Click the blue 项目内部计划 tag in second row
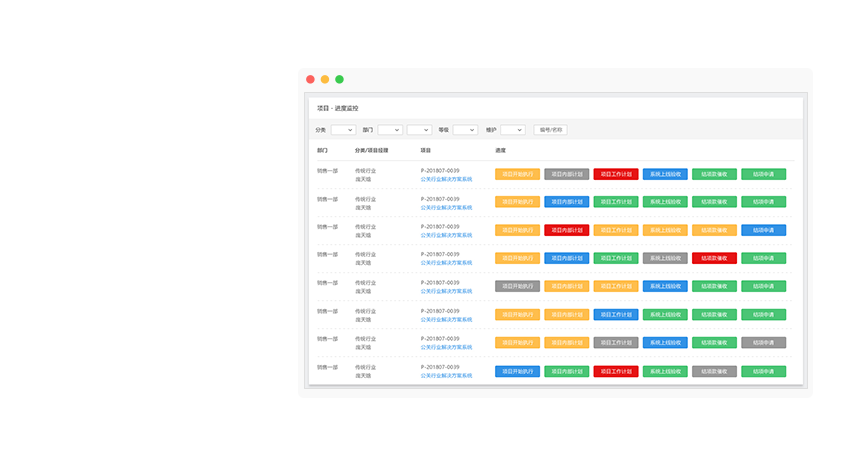 coord(566,202)
